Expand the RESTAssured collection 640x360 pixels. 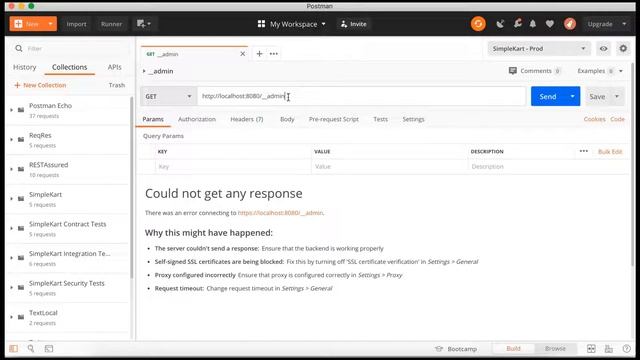[11, 169]
